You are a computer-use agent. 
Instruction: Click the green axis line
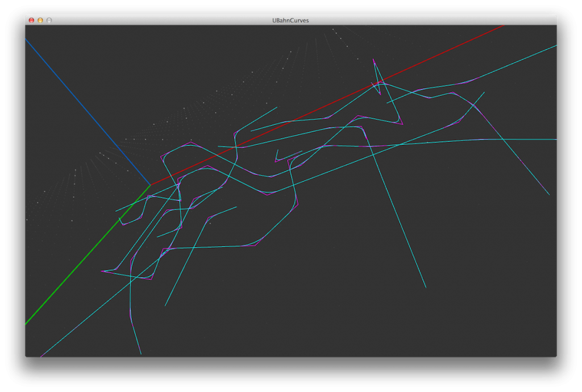point(88,255)
